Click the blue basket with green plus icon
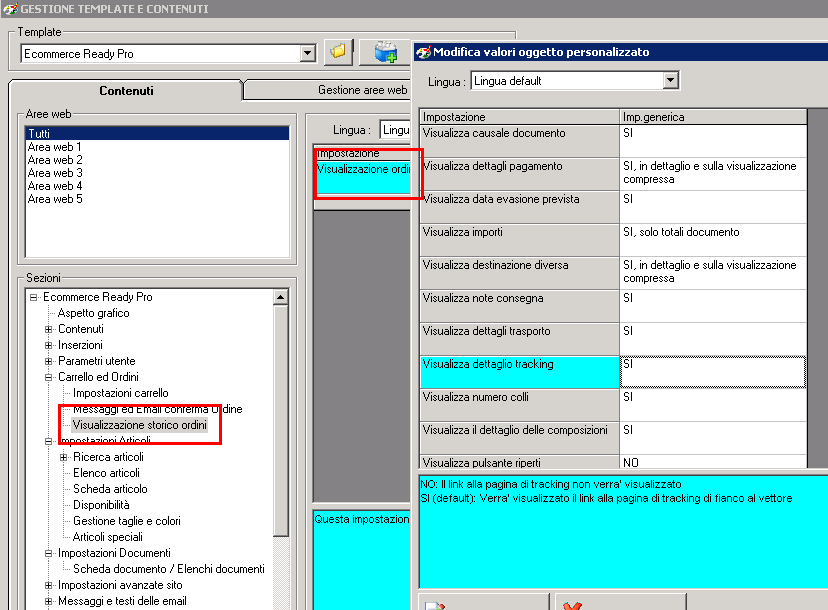Screen dimensions: 828x610 pos(385,52)
